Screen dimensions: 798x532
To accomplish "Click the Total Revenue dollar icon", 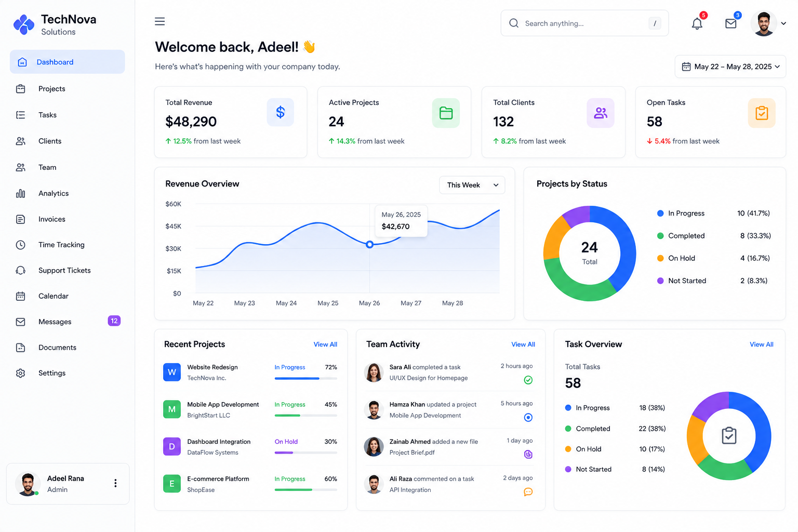I will [281, 112].
